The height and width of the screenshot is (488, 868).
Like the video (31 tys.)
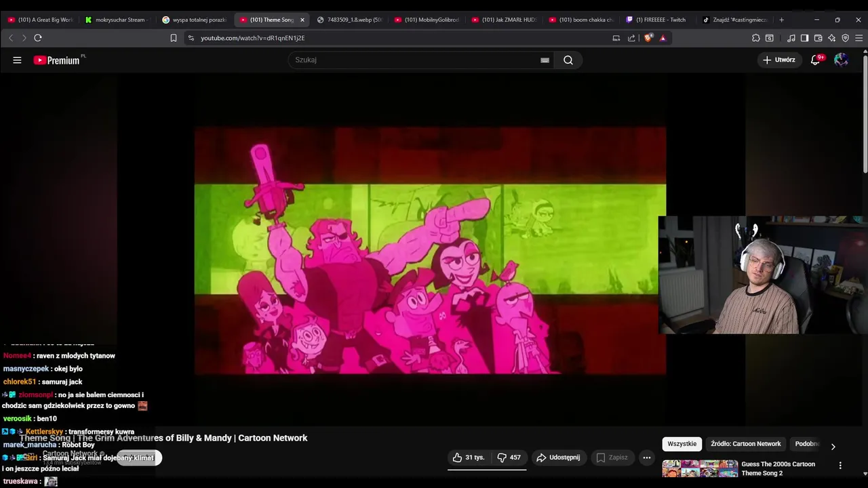(x=469, y=457)
